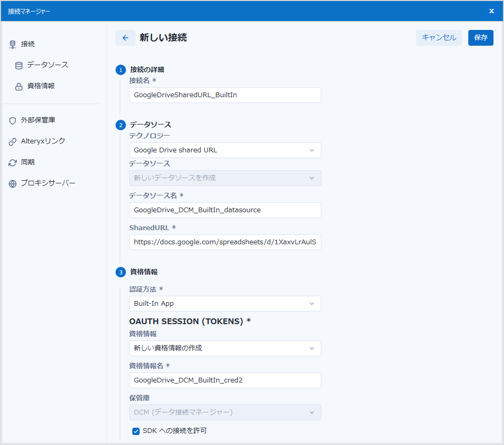Click the キャンセル button
The height and width of the screenshot is (445, 504).
(439, 38)
